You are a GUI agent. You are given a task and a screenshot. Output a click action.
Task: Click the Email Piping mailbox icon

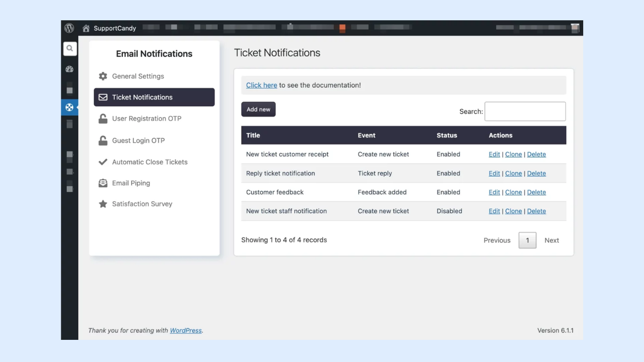(x=103, y=183)
